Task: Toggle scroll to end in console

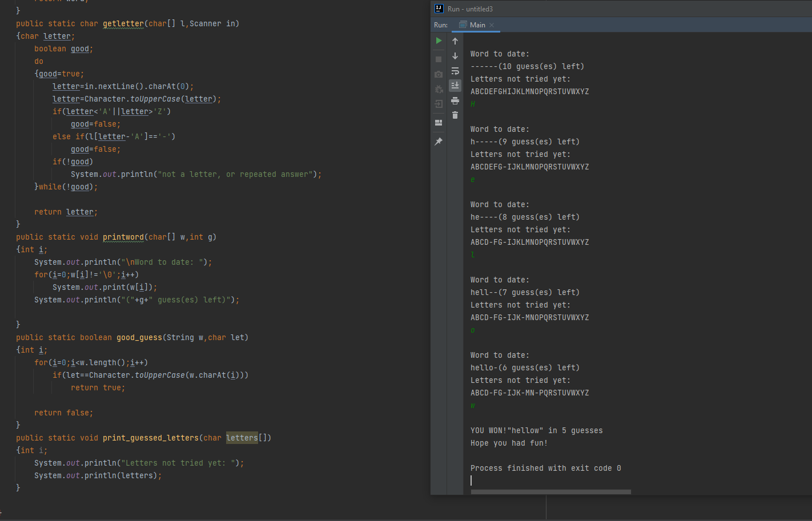Action: click(455, 86)
